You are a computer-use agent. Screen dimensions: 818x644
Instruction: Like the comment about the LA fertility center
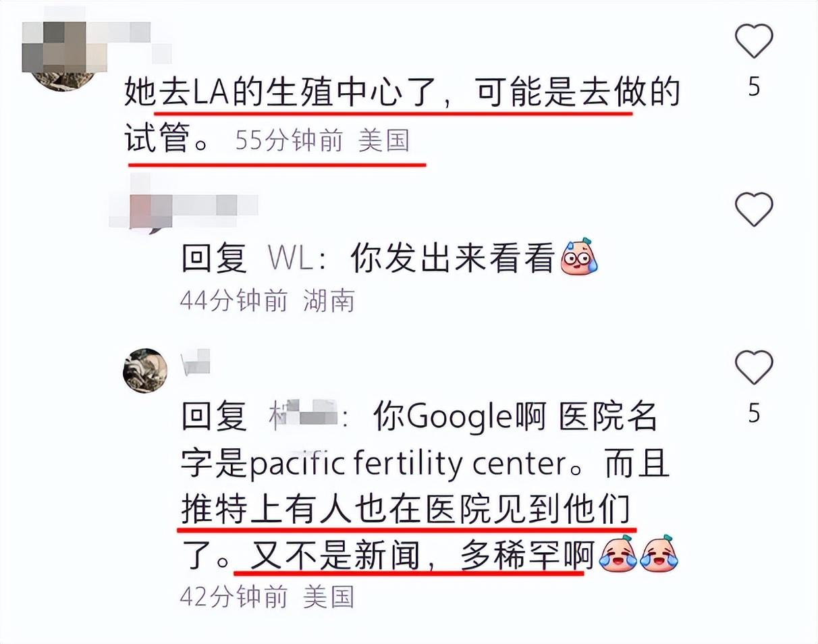coord(754,41)
